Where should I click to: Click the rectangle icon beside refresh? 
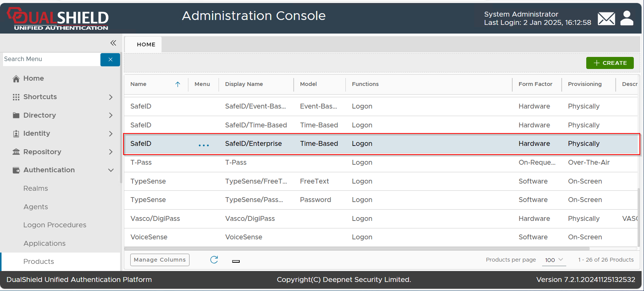pos(236,261)
